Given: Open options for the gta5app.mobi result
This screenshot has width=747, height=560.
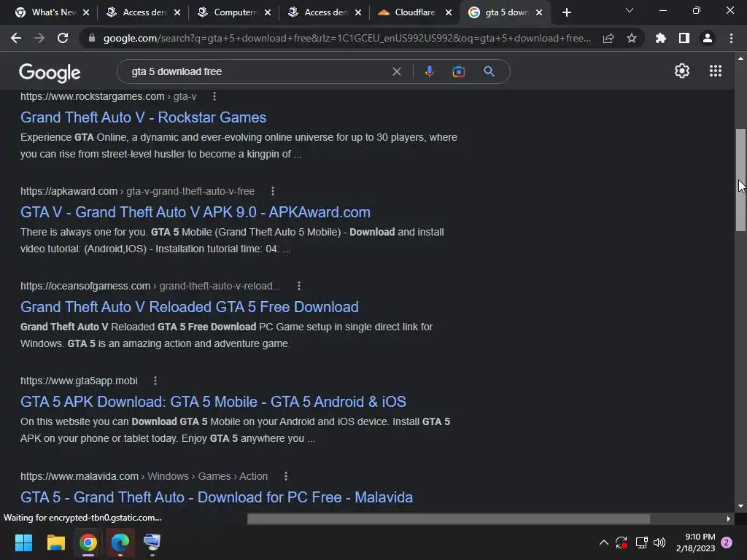Looking at the screenshot, I should [x=155, y=381].
